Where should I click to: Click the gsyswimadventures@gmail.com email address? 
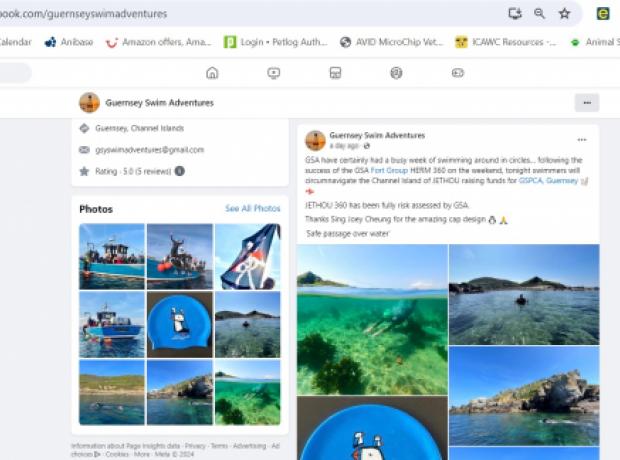tap(149, 150)
